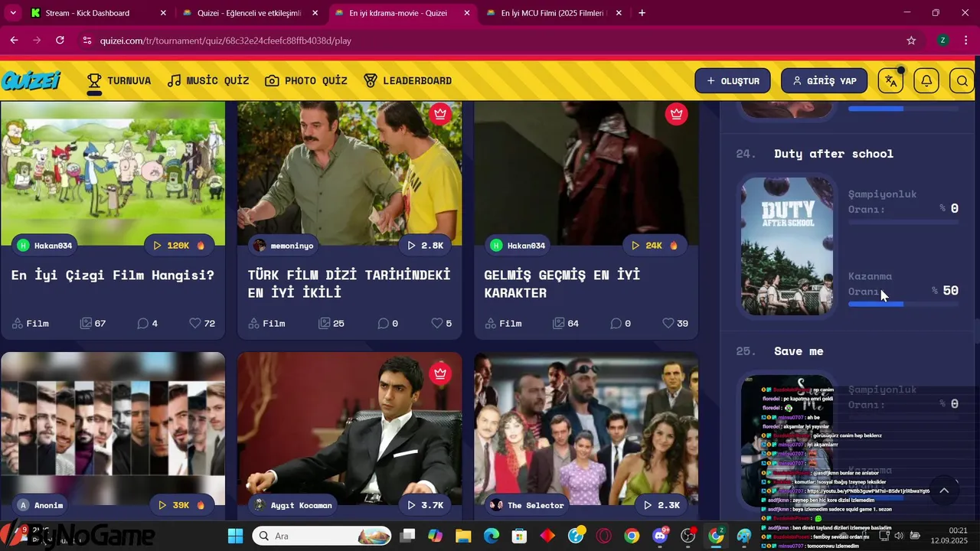Switch to Quizei - Eğlenceli ve etkileşimli tab

click(251, 13)
